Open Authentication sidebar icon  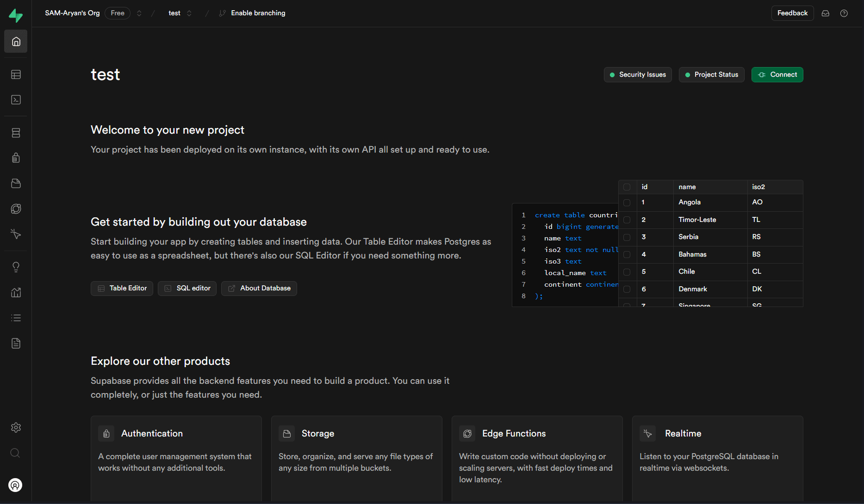16,158
